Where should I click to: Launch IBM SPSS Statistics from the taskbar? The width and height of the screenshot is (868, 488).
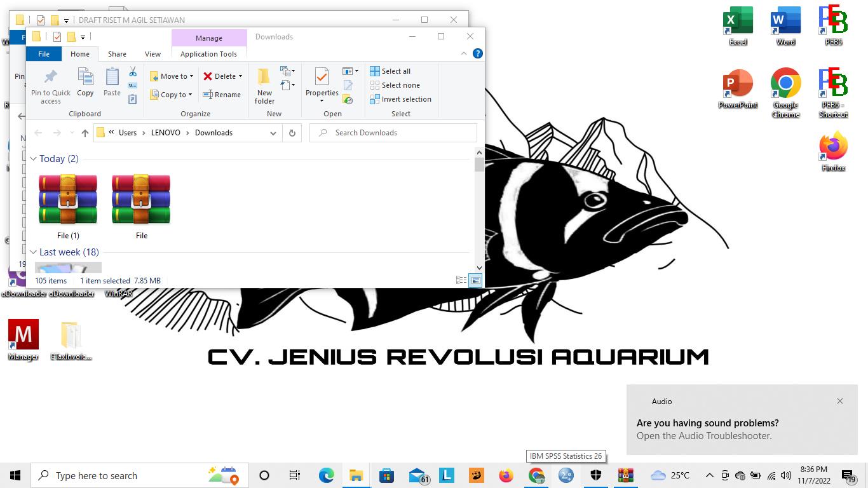pos(566,475)
